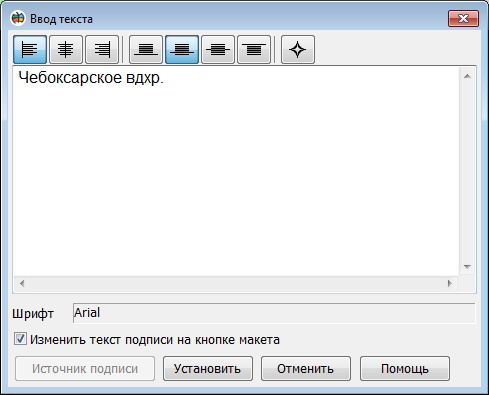
Task: Click vertical scrollbar up arrow
Action: tap(467, 76)
